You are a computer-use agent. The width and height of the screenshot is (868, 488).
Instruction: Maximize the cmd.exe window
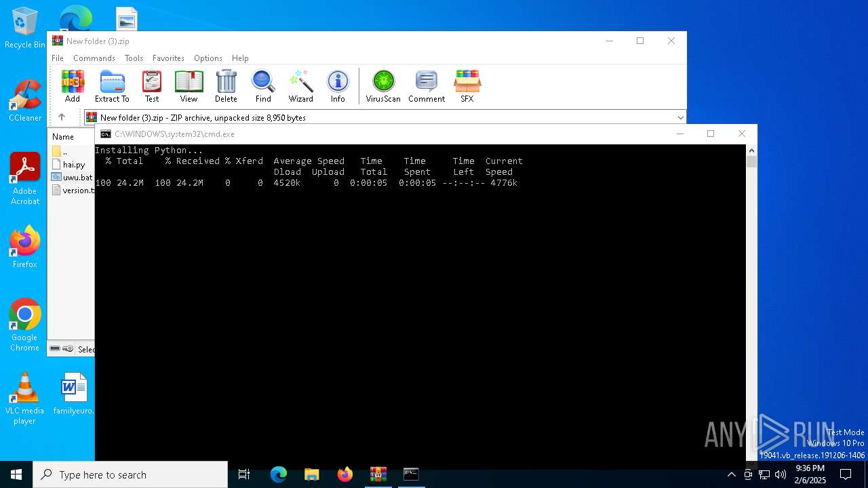[x=711, y=134]
